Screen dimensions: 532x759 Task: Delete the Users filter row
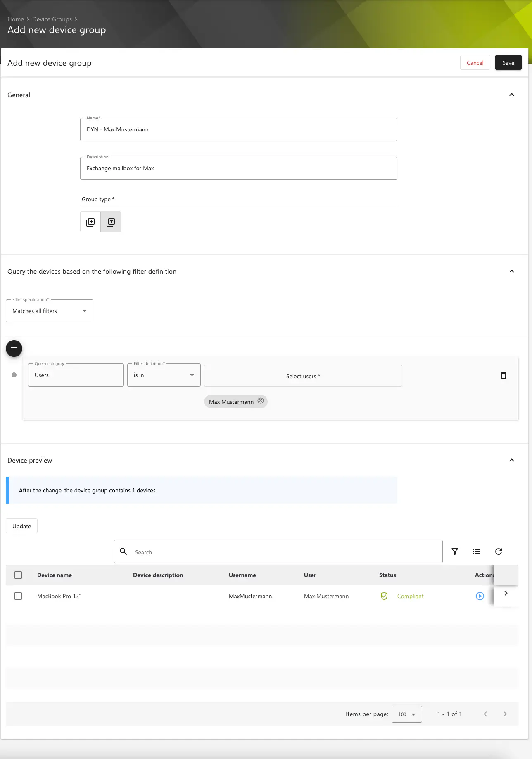click(x=503, y=375)
